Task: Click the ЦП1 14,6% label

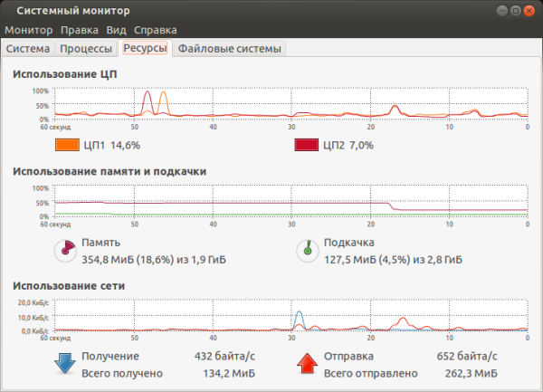Action: coord(112,145)
